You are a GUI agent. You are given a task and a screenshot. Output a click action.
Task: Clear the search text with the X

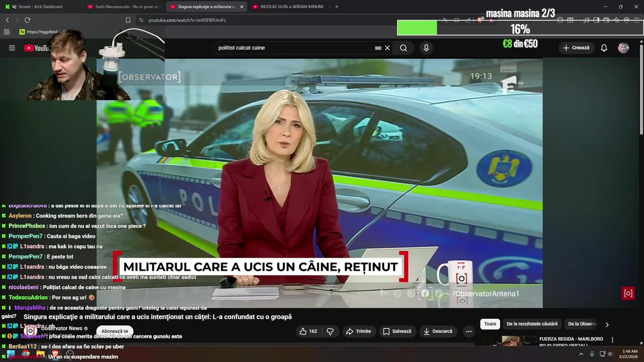pos(387,48)
